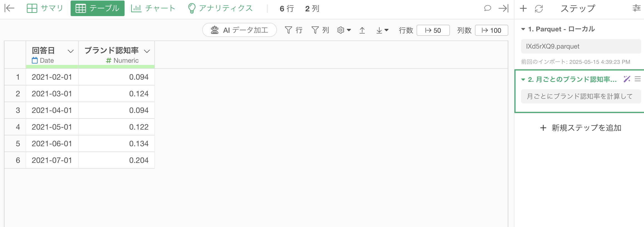Viewport: 644px width, 227px height.
Task: Select value 0.094 in row 3
Action: pyautogui.click(x=117, y=110)
